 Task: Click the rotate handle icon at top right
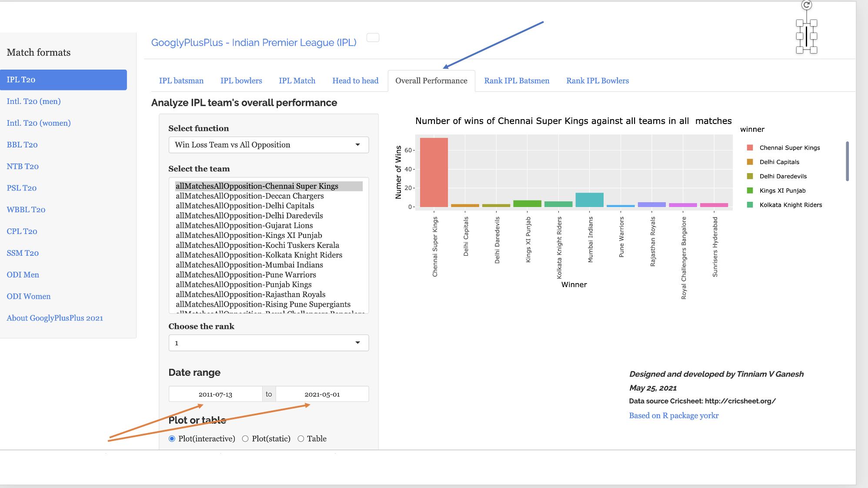pos(807,5)
